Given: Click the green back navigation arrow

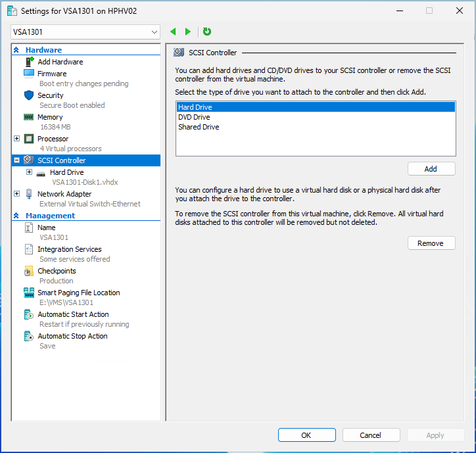Looking at the screenshot, I should [x=173, y=32].
